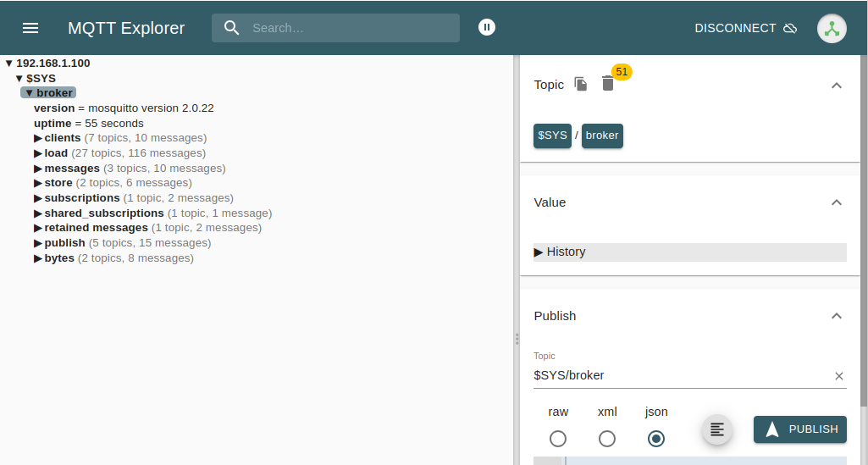The image size is (868, 465).
Task: Collapse the 192.168.1.100 tree node
Action: pyautogui.click(x=8, y=64)
